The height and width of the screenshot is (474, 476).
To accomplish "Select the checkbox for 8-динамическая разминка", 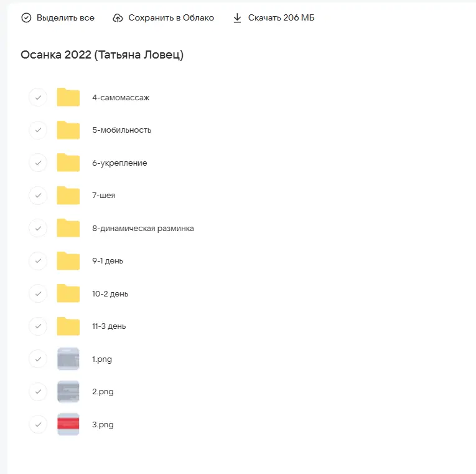I will [38, 229].
